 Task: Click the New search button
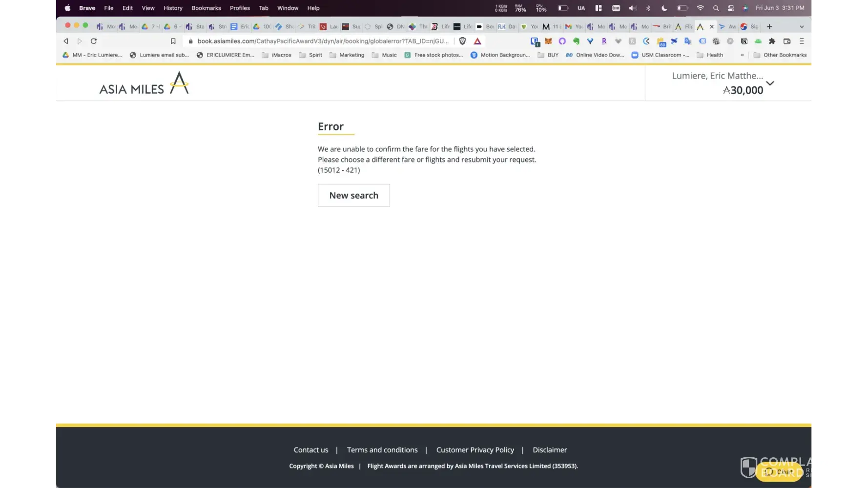coord(353,195)
